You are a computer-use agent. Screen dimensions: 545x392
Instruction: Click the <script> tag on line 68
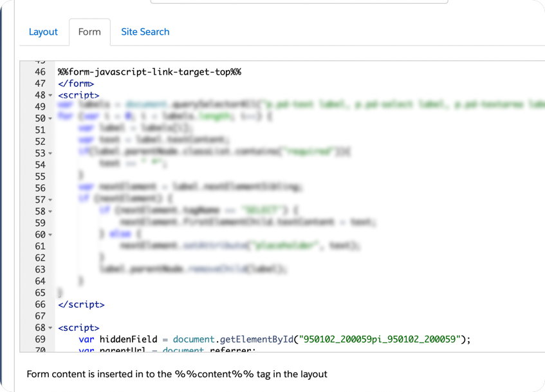click(x=79, y=328)
